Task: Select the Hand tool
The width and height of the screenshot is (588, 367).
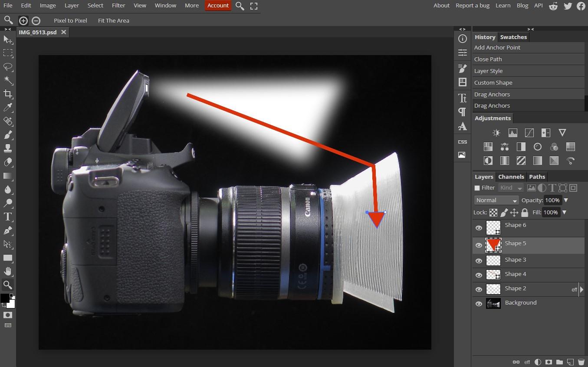Action: pyautogui.click(x=8, y=271)
